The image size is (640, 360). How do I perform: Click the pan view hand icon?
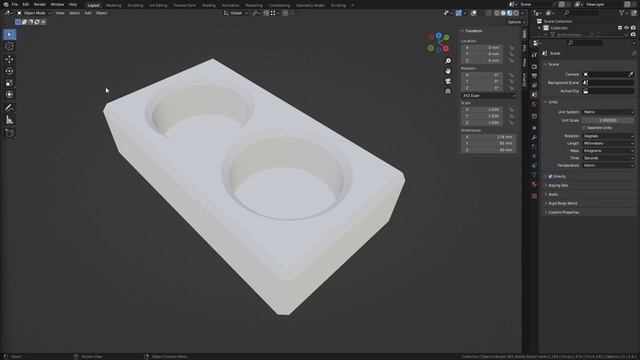coord(448,71)
